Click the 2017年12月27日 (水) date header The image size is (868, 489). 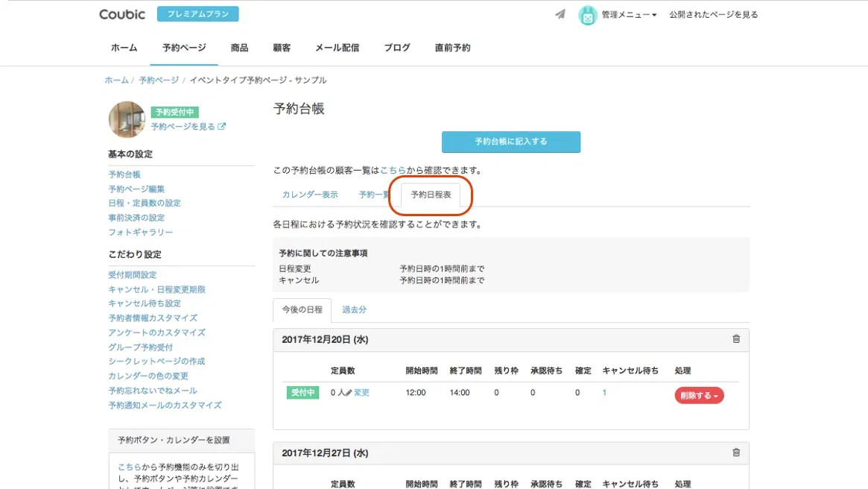tap(325, 453)
